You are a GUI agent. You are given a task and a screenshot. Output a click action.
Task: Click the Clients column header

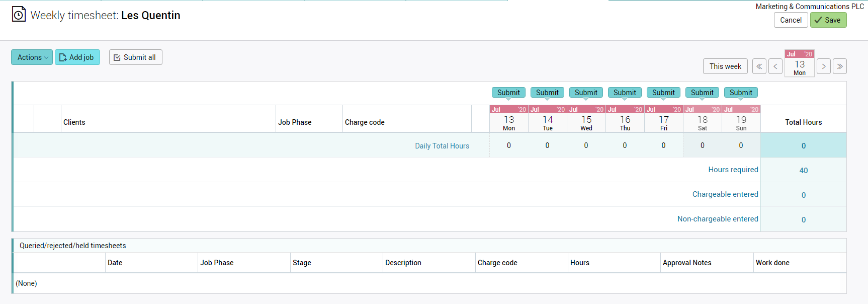pyautogui.click(x=74, y=122)
